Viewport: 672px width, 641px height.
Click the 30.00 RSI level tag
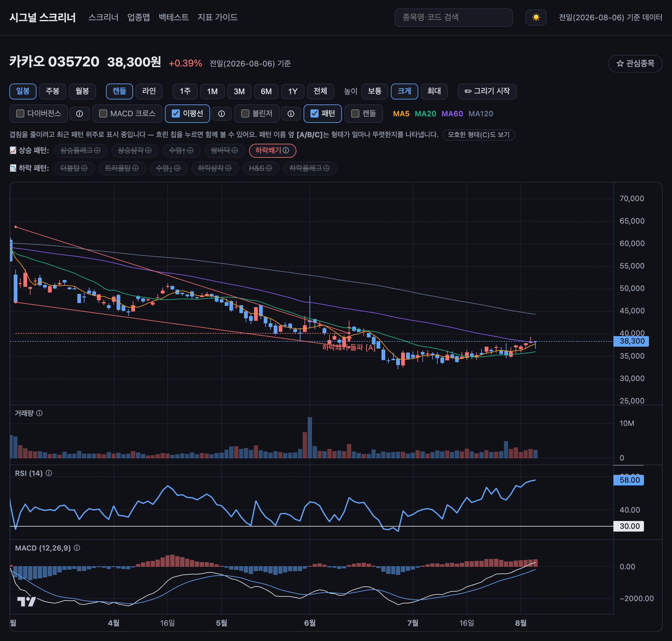[x=629, y=526]
